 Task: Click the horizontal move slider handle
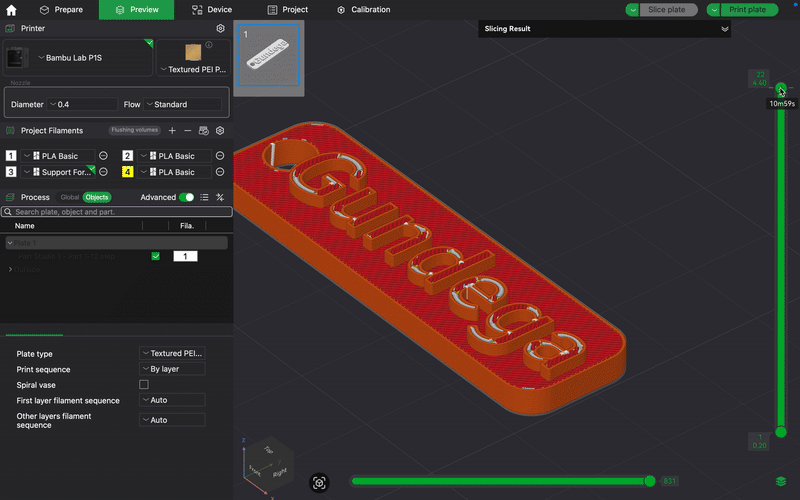[649, 481]
